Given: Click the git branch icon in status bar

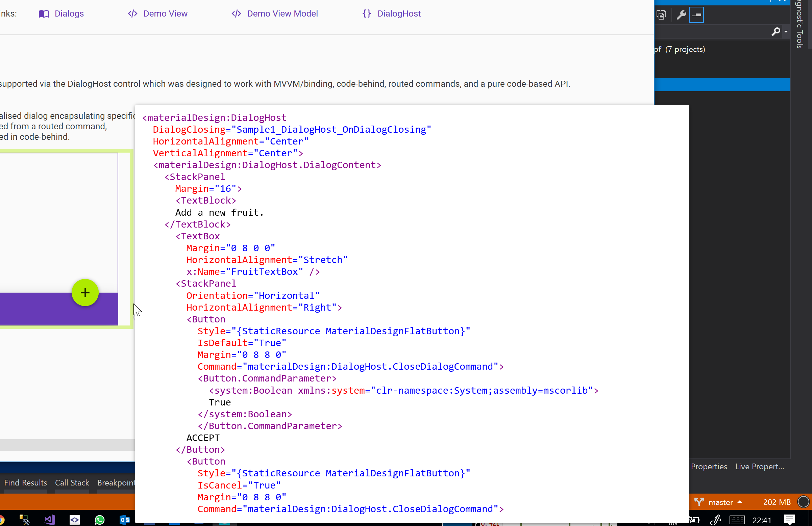Looking at the screenshot, I should [x=700, y=502].
